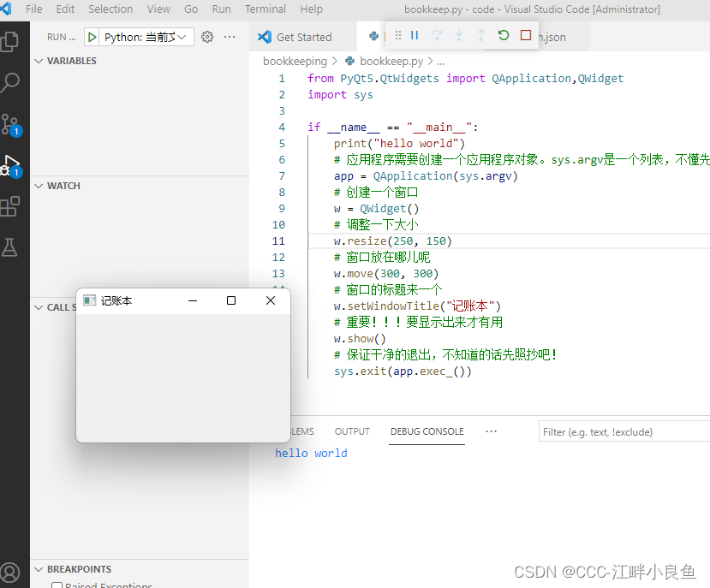The image size is (710, 588).
Task: Select Python debug configuration dropdown
Action: (x=145, y=37)
